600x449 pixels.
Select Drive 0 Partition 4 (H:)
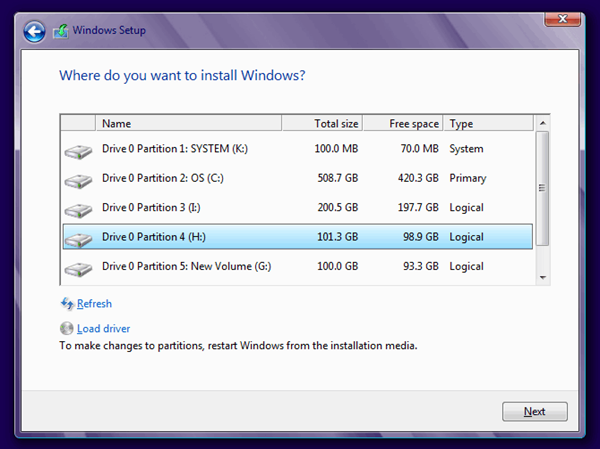click(297, 237)
